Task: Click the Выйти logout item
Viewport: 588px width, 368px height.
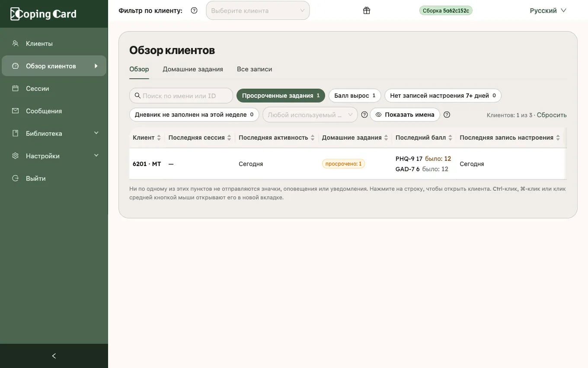Action: (x=54, y=178)
